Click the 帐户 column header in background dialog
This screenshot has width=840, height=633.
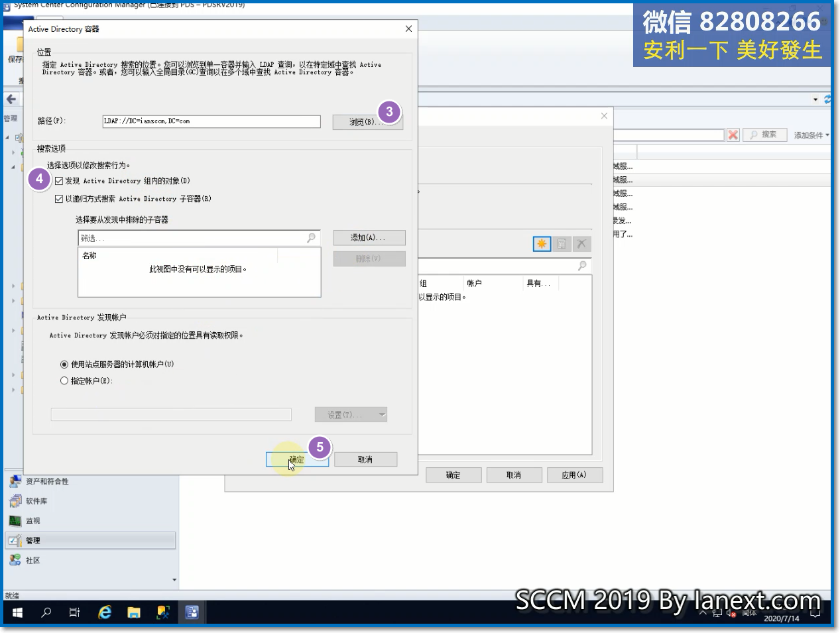click(474, 283)
